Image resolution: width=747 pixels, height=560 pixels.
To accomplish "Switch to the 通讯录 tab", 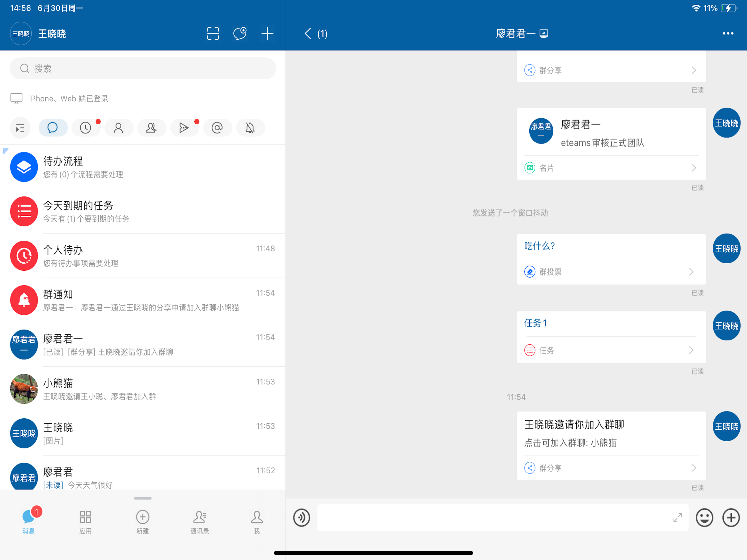I will pos(200,522).
